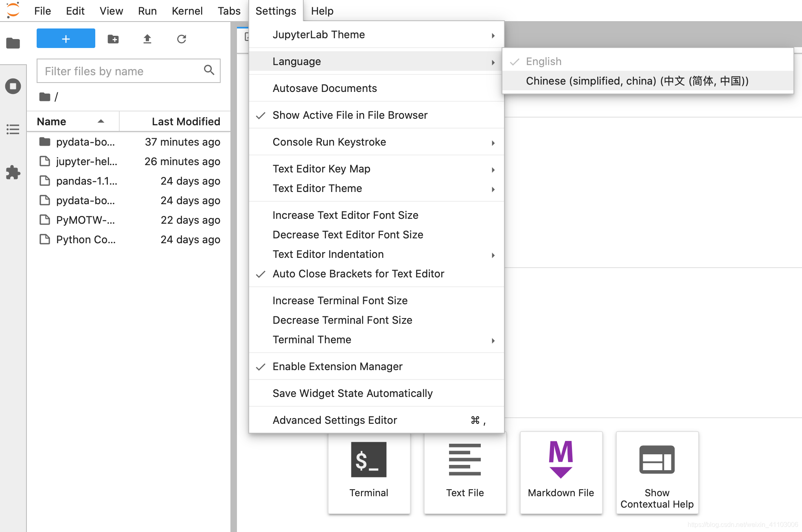The image size is (802, 532).
Task: Select Chinese (simplified, china) language
Action: [x=637, y=81]
